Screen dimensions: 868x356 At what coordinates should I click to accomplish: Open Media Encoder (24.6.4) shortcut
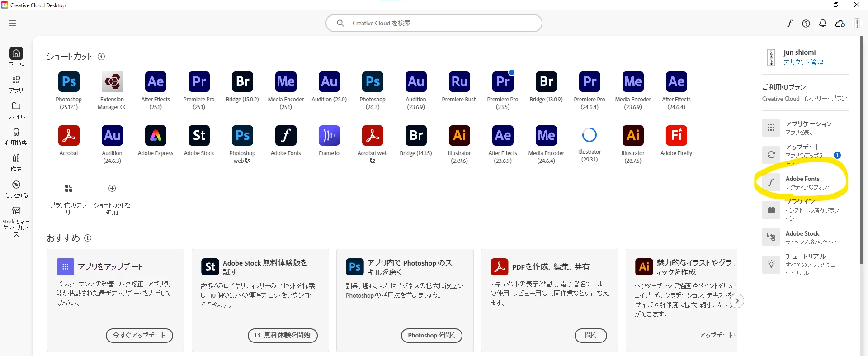pos(546,136)
